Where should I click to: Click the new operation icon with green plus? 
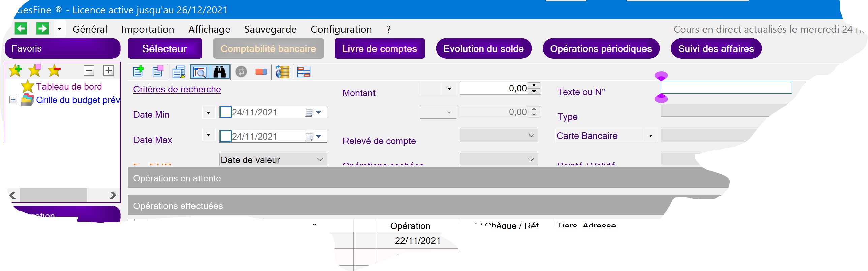coord(139,72)
